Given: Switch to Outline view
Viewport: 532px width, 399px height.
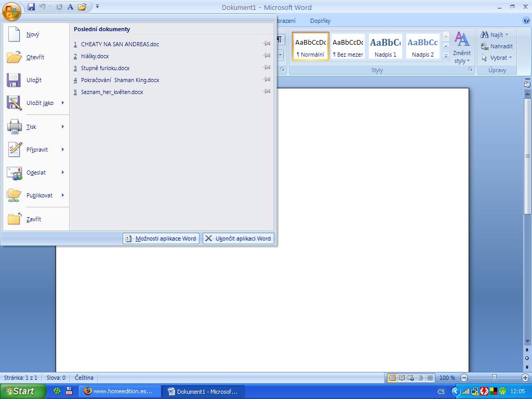Looking at the screenshot, I should 421,378.
